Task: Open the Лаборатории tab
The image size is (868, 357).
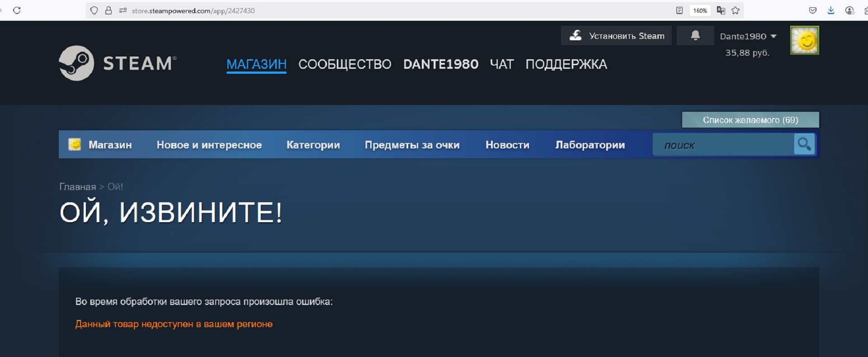Action: pos(590,145)
